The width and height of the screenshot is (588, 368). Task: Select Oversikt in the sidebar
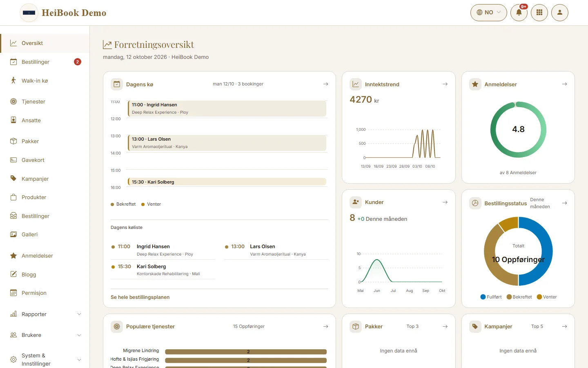pos(45,43)
